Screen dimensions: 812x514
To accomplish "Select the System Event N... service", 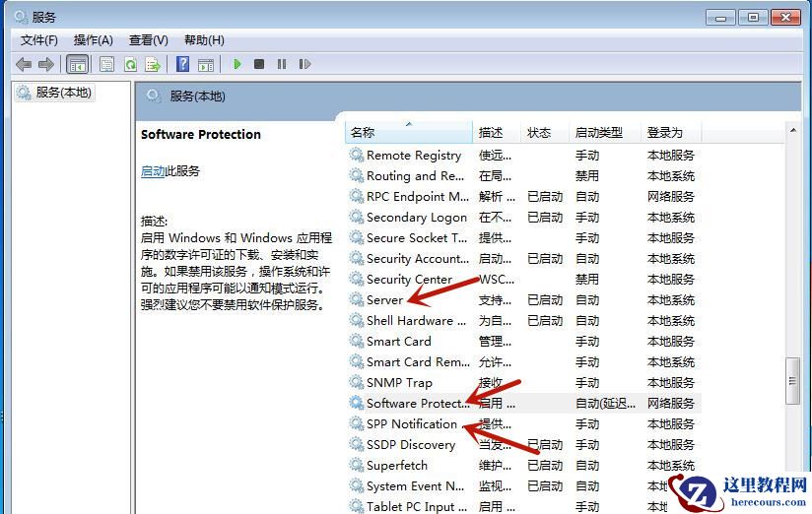I will tap(415, 486).
